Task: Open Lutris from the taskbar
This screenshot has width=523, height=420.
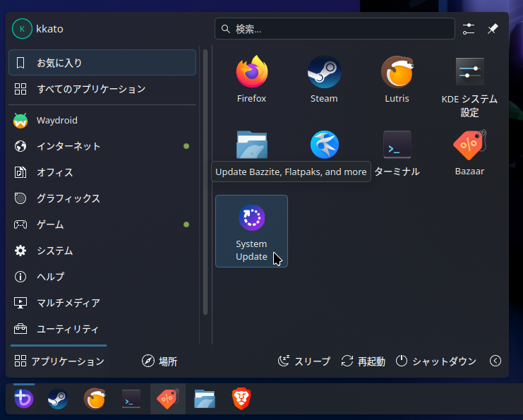Action: (95, 399)
